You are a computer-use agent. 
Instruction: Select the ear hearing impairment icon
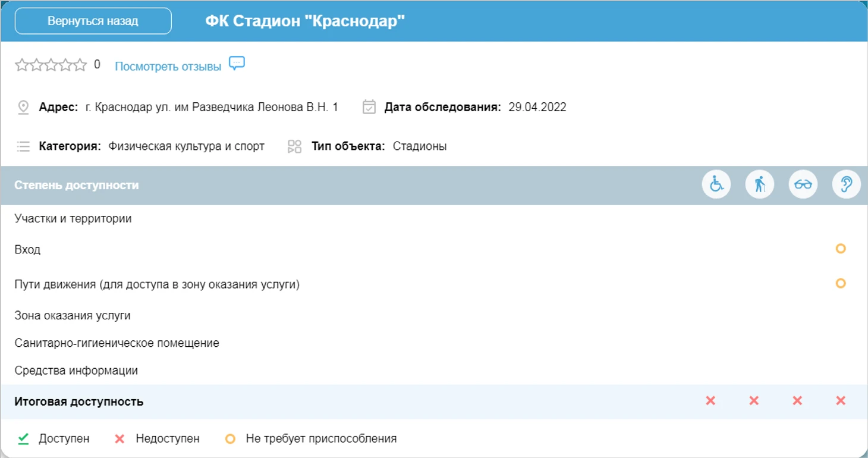tap(847, 184)
